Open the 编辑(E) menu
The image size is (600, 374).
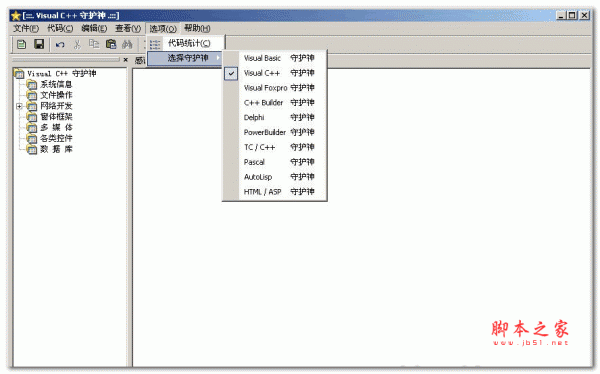point(94,28)
